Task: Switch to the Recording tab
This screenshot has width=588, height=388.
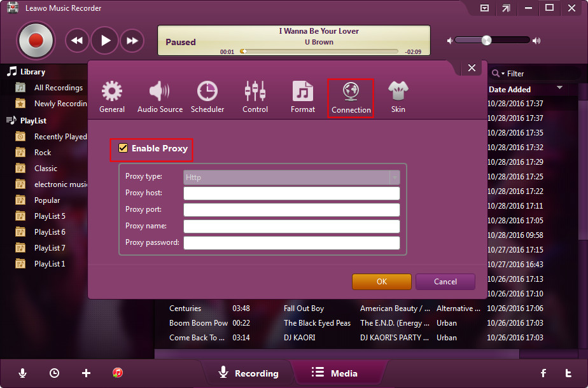Action: (248, 373)
